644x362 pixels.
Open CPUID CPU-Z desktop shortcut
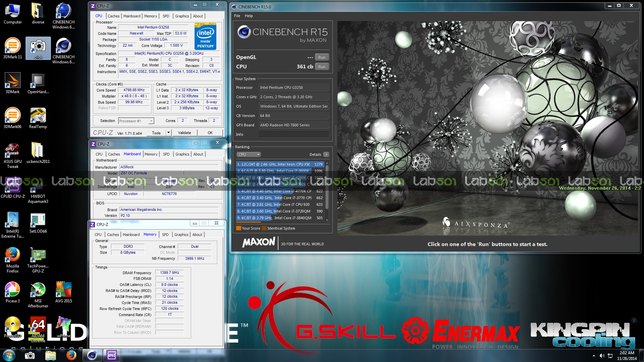pos(12,188)
